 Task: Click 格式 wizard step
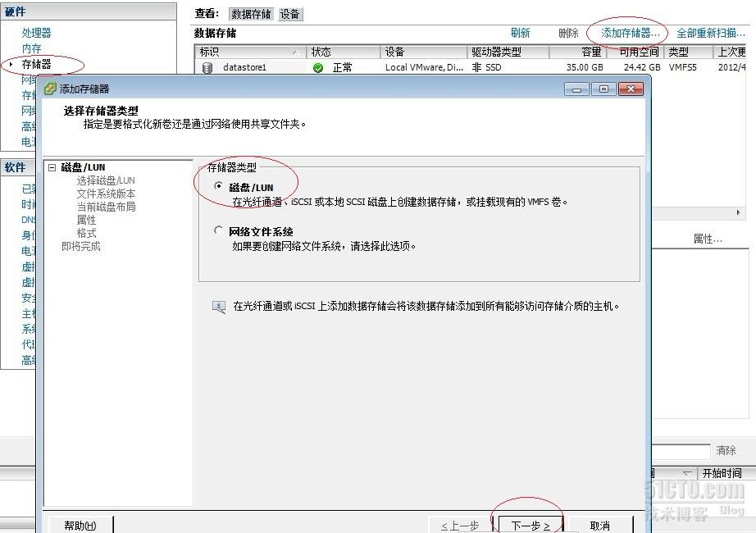coord(86,233)
